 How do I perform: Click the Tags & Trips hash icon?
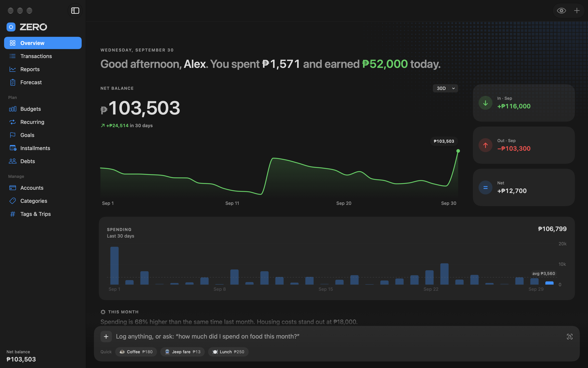[13, 214]
